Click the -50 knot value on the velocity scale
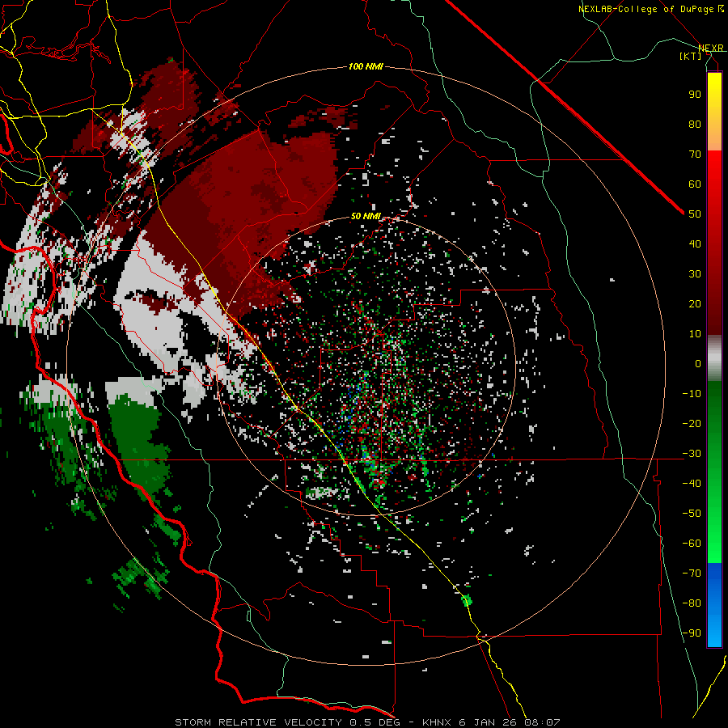Viewport: 728px width, 728px height. click(x=692, y=514)
